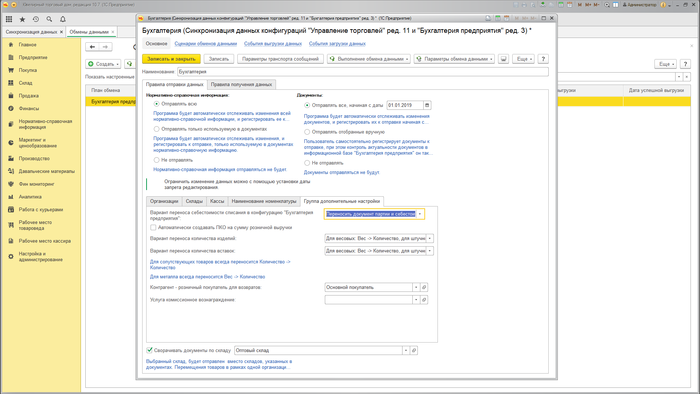700x394 pixels.
Task: Open the calendar picker beside date 01.01.2019
Action: (x=427, y=105)
